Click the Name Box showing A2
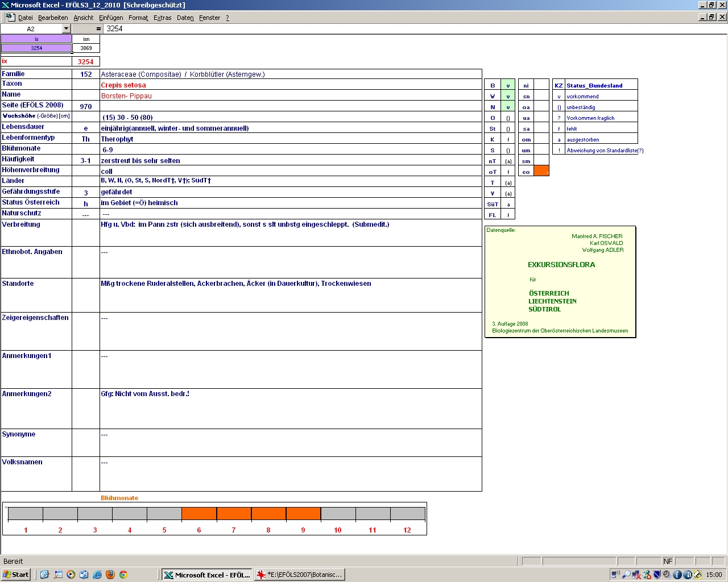 point(31,28)
